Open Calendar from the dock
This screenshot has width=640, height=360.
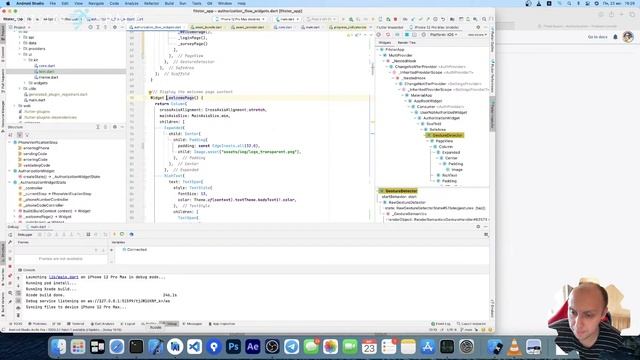click(x=369, y=347)
